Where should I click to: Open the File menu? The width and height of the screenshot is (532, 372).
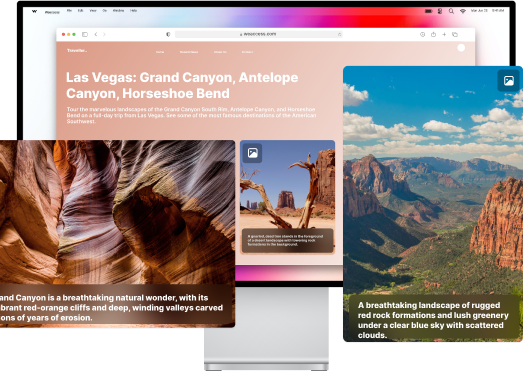click(69, 11)
